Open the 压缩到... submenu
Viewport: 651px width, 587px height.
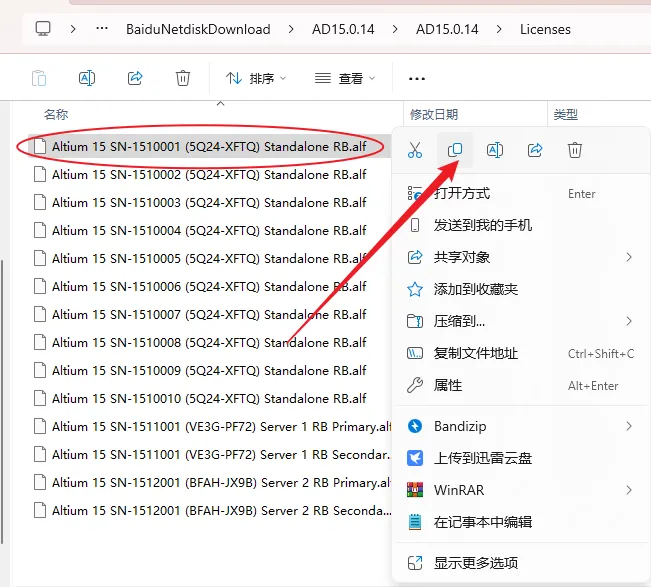coord(521,321)
